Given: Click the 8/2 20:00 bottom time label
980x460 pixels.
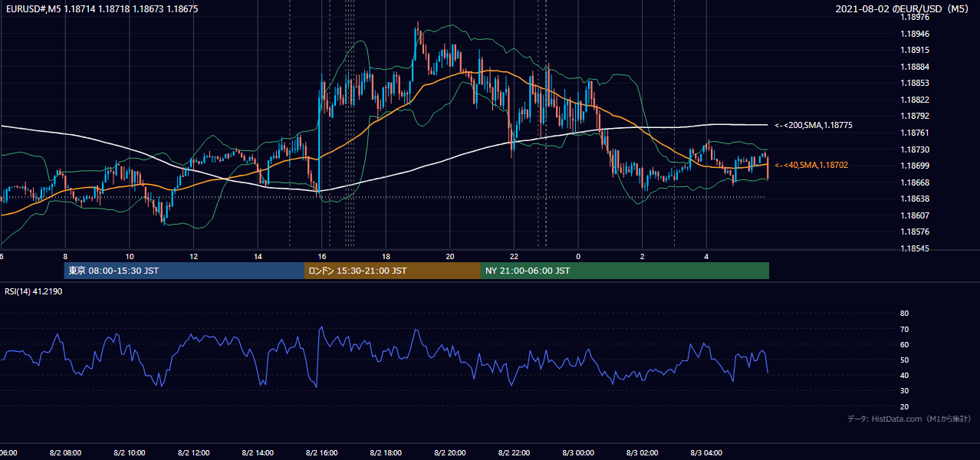Looking at the screenshot, I should coord(449,452).
